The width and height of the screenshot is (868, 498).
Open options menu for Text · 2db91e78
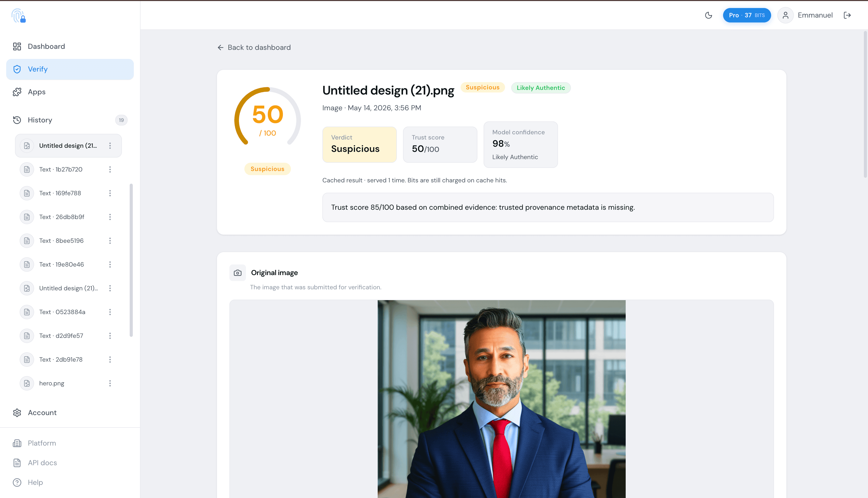pyautogui.click(x=110, y=360)
